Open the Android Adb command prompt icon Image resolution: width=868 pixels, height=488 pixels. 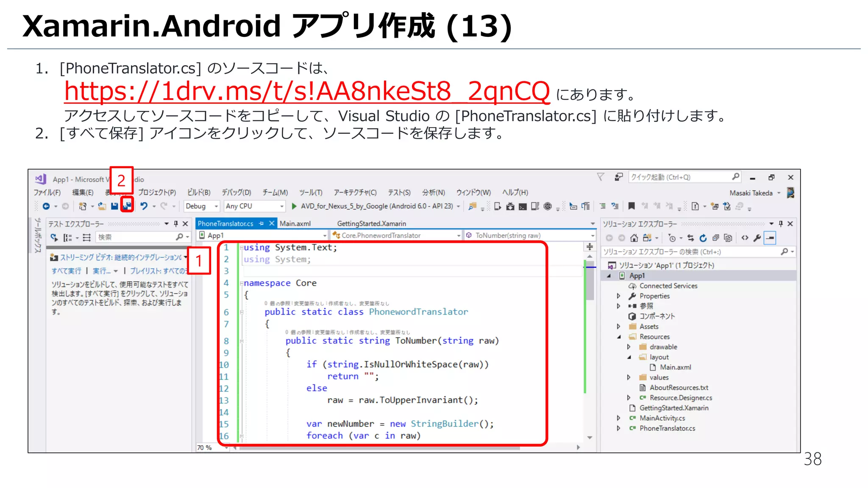click(x=523, y=206)
